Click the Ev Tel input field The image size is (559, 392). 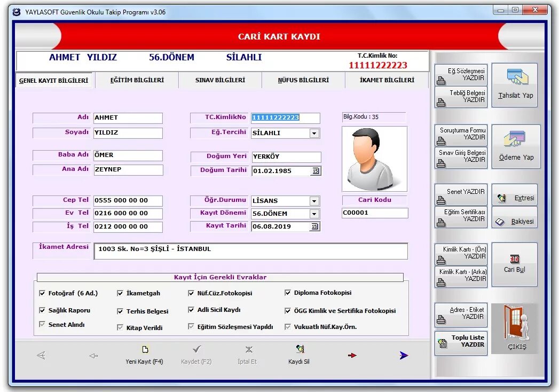click(128, 214)
